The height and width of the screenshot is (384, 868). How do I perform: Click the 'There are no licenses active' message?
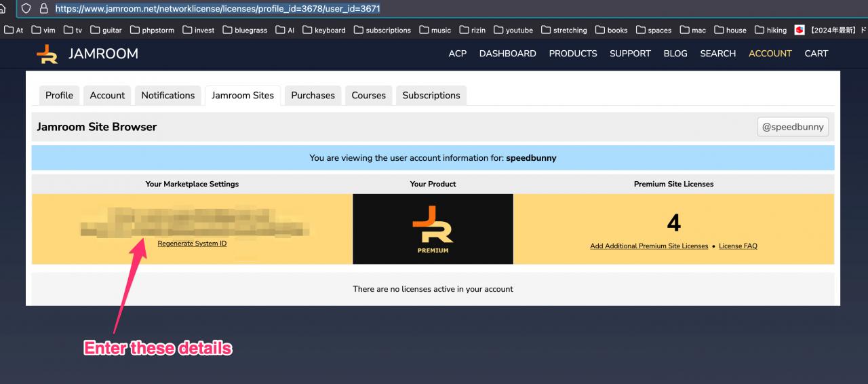pos(433,289)
